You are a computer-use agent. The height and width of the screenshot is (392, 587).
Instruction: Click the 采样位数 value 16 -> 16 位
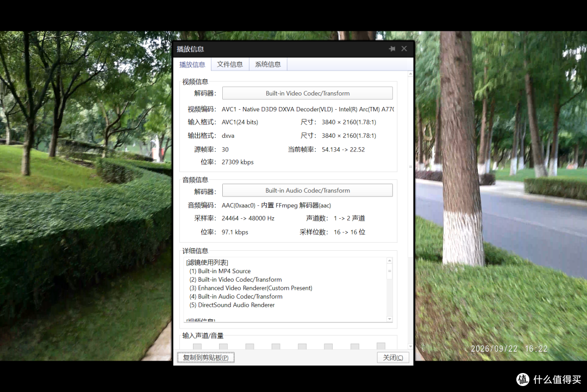(x=349, y=232)
